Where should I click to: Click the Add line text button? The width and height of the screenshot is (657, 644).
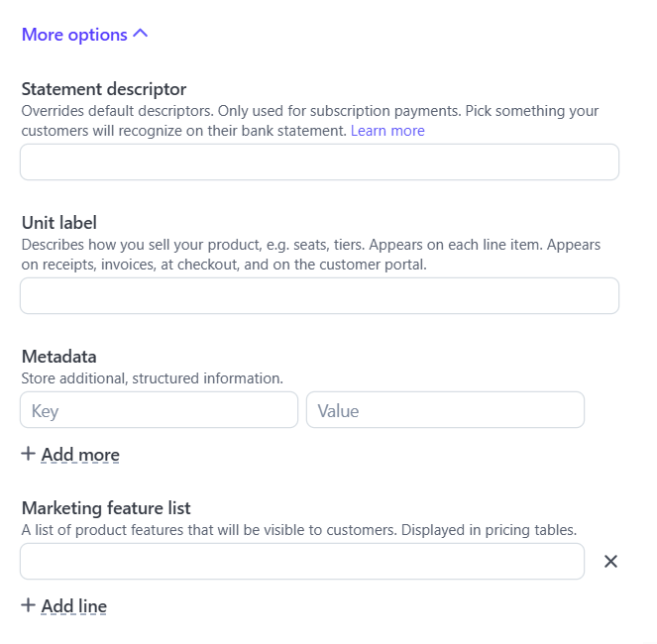click(x=74, y=606)
